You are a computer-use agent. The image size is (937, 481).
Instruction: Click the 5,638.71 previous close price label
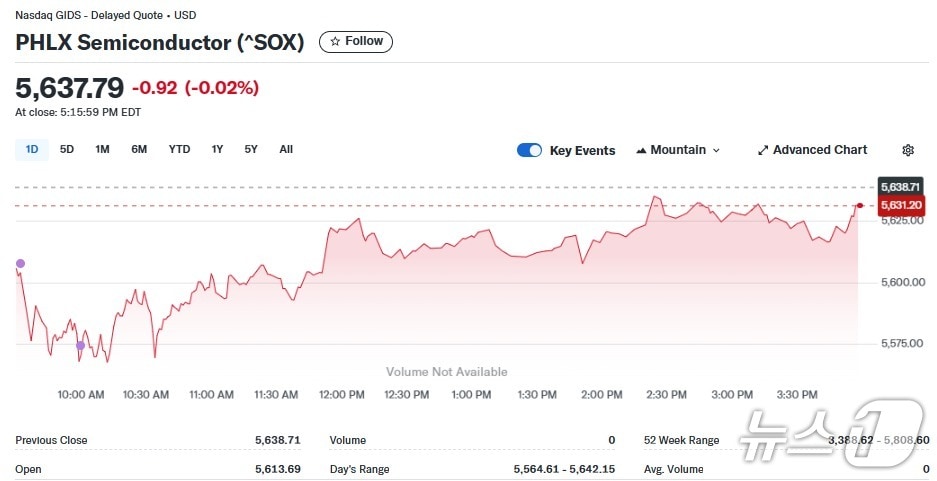pyautogui.click(x=897, y=187)
